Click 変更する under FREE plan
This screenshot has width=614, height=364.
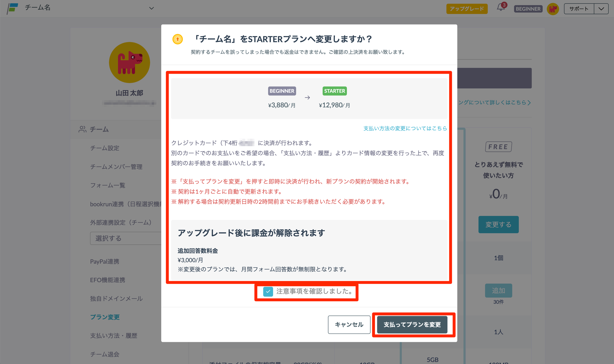(498, 225)
